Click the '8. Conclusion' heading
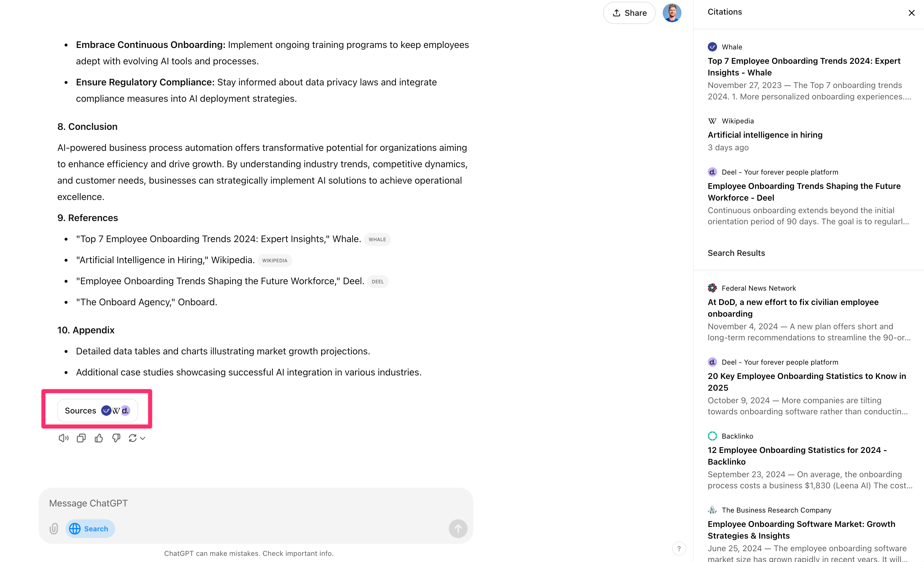 tap(87, 127)
